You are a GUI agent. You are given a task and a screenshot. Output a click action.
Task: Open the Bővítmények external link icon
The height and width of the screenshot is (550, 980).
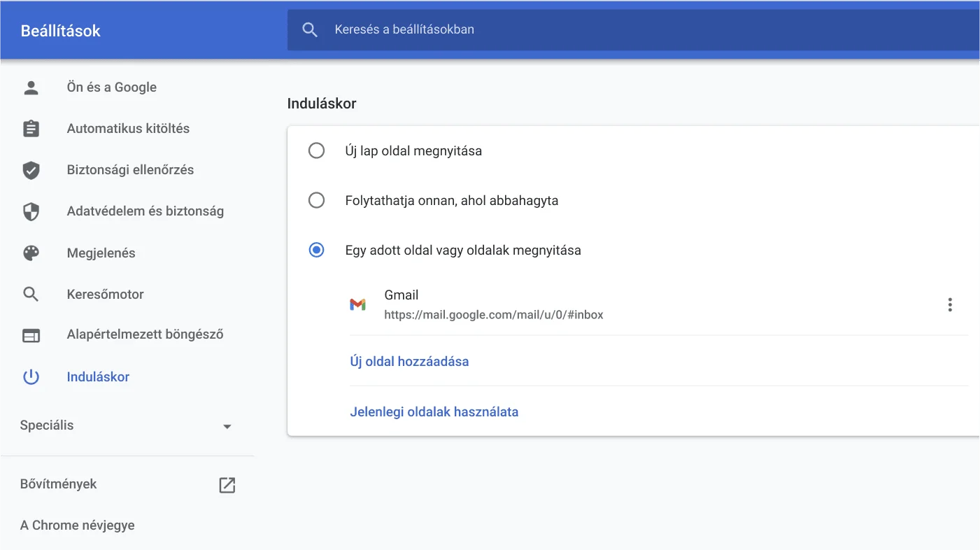[x=227, y=484]
